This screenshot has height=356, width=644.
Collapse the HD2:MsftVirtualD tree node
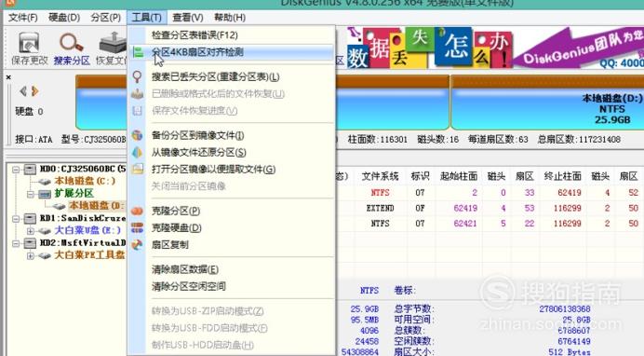[x=16, y=243]
